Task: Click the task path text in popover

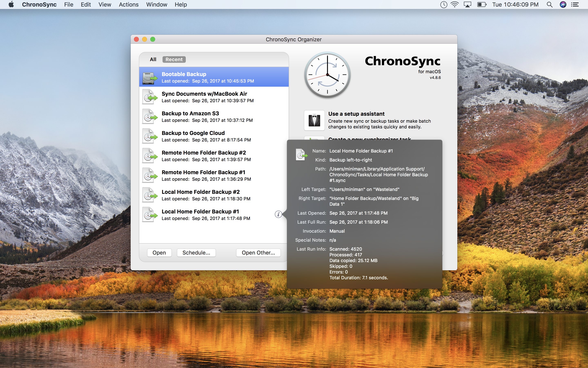Action: pos(379,175)
